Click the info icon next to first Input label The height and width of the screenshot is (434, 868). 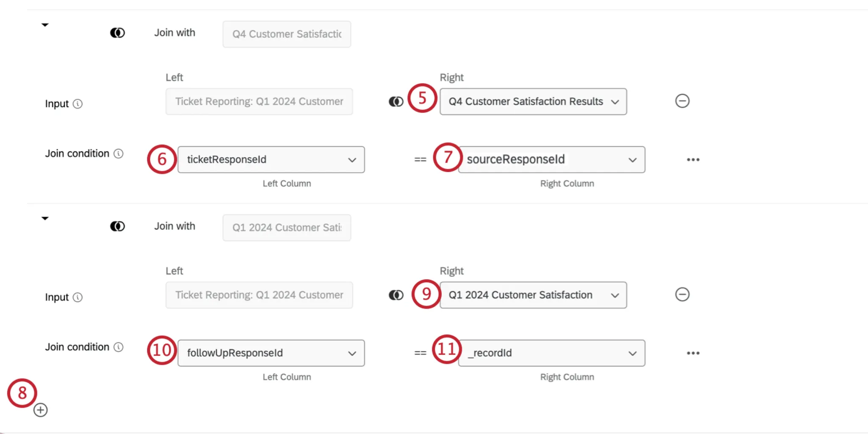pyautogui.click(x=78, y=103)
